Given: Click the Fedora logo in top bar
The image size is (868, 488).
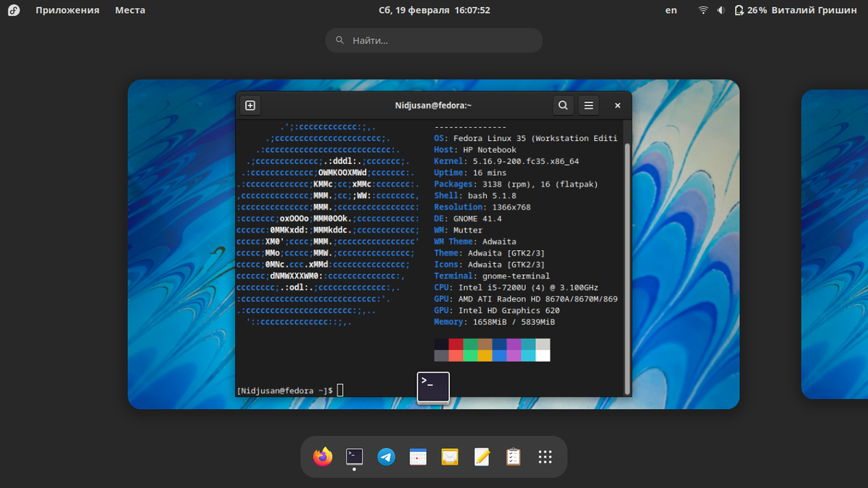Looking at the screenshot, I should [14, 10].
